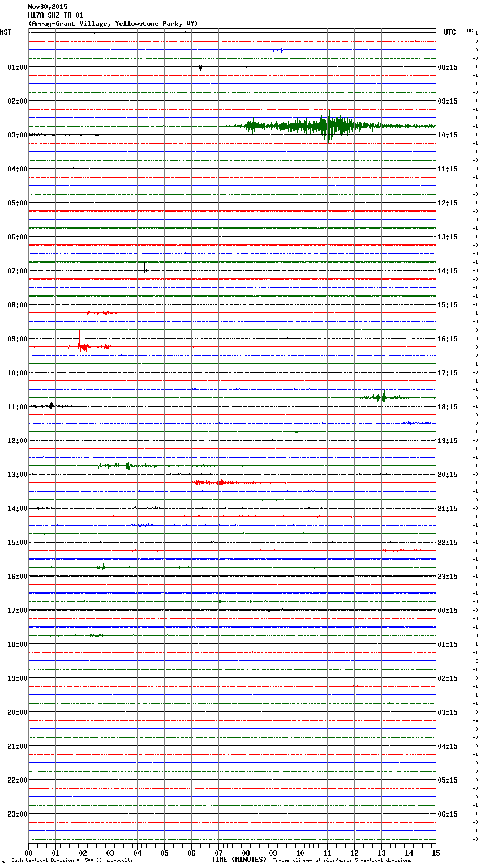Click the 22:15 UTC time label
This screenshot has width=481, height=868.
(x=448, y=543)
